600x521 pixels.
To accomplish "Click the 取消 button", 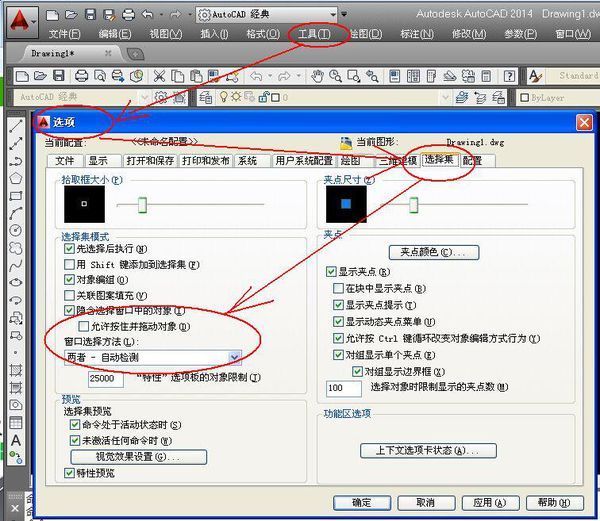I will [x=426, y=502].
